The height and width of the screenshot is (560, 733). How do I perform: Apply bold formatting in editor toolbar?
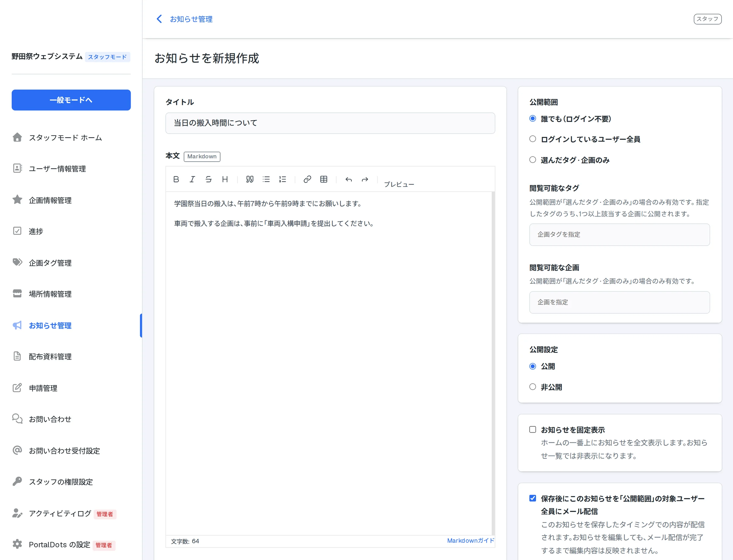click(176, 179)
